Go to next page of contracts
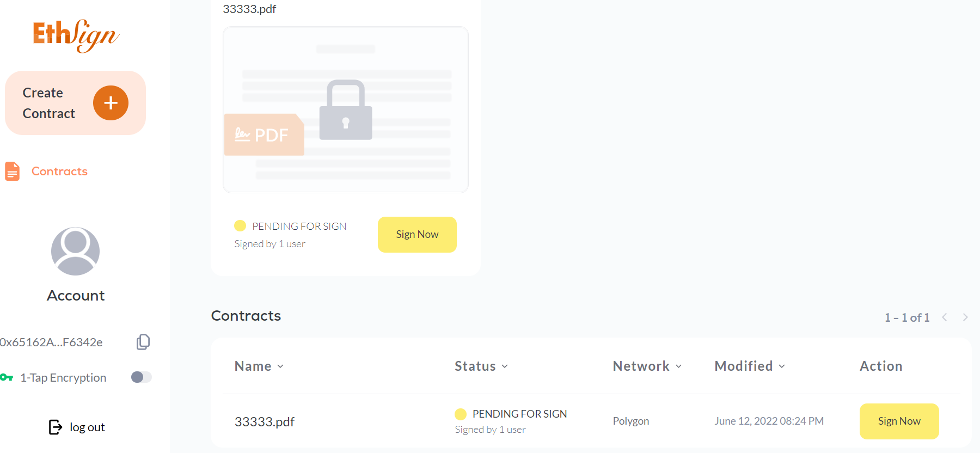Viewport: 980px width, 453px height. coord(965,317)
